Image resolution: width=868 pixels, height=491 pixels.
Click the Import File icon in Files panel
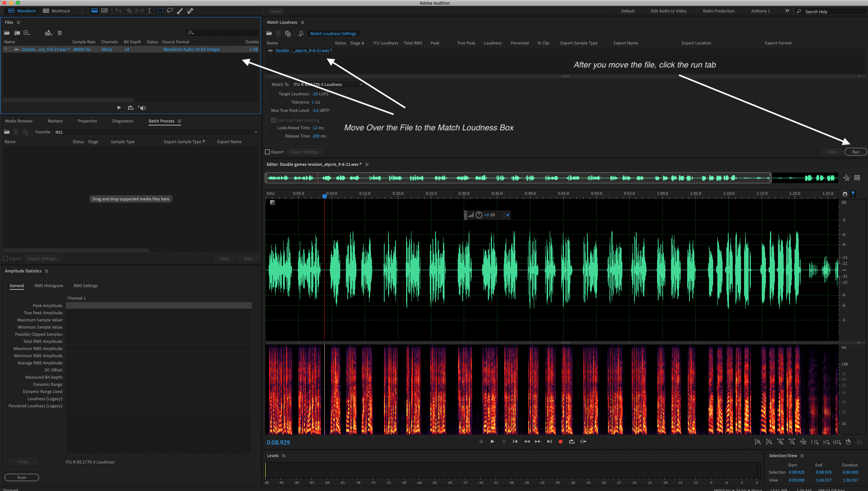click(17, 33)
